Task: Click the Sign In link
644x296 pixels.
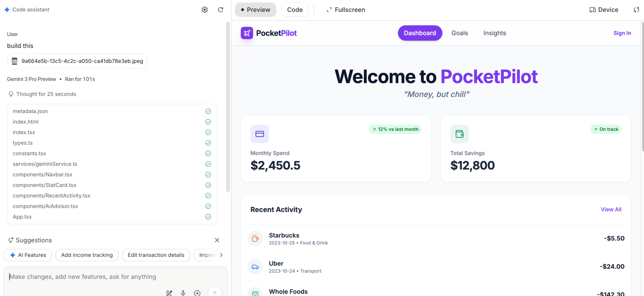Action: coord(622,33)
